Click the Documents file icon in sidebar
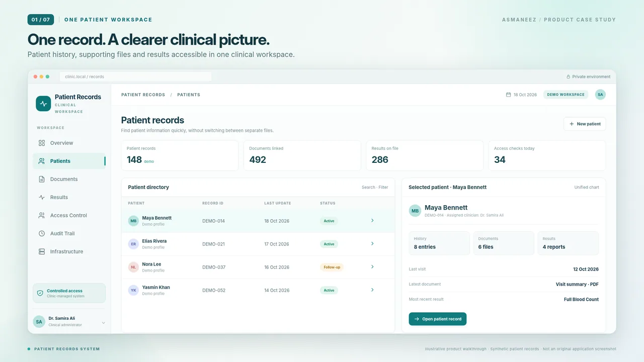The image size is (644, 362). click(x=42, y=179)
